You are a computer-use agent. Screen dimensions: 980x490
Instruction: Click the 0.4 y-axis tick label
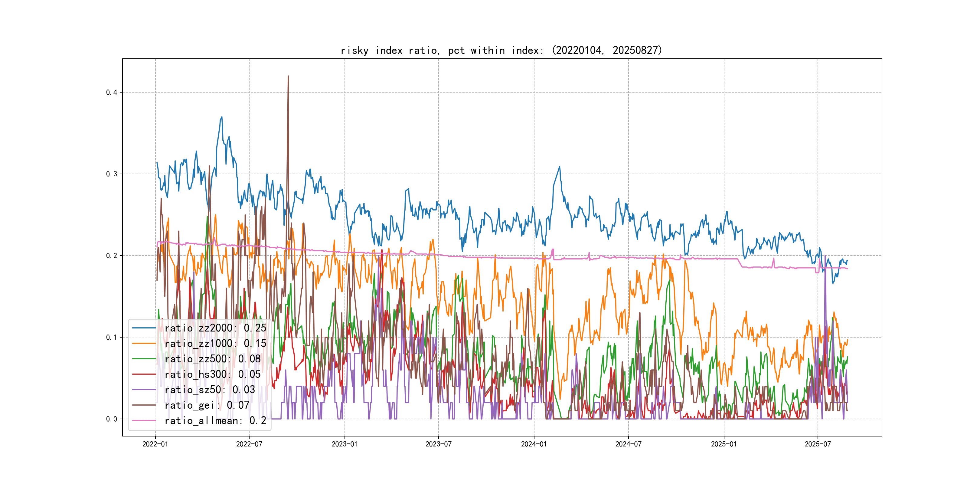pyautogui.click(x=112, y=93)
